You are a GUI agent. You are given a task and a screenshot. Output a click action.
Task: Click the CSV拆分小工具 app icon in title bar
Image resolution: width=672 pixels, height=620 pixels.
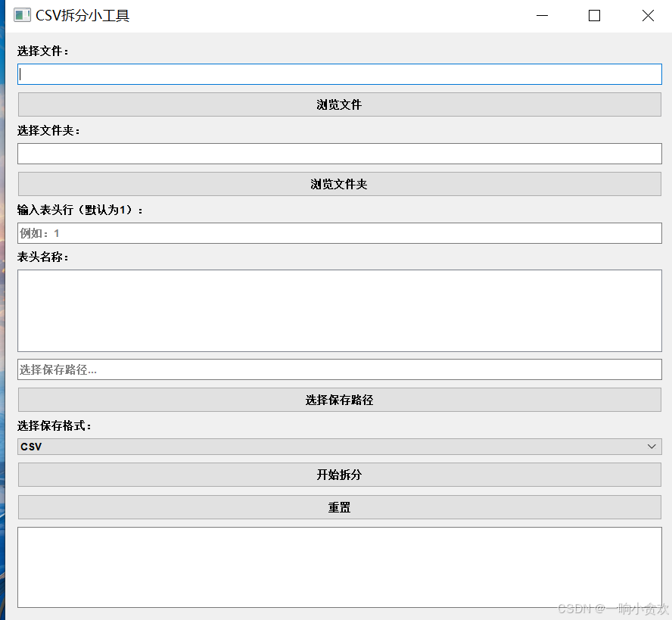point(22,15)
